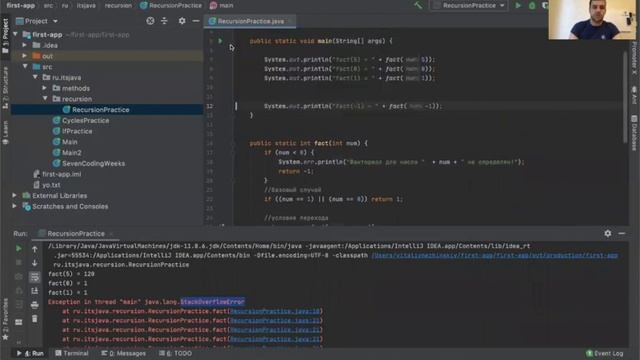Start debugging with the toolbar bug icon

(532, 5)
